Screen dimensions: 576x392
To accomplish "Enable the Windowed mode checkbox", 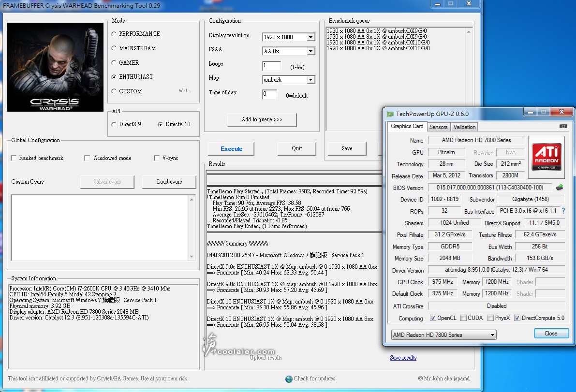I will pyautogui.click(x=87, y=158).
